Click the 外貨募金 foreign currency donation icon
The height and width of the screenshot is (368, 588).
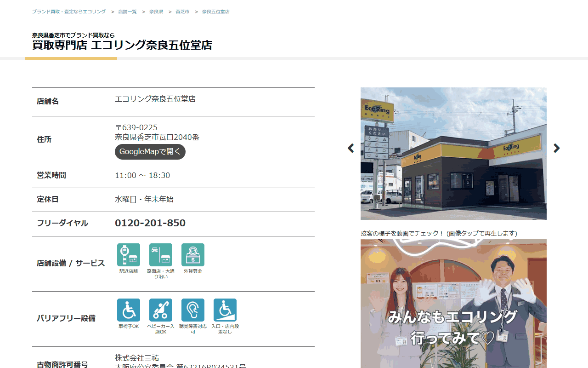[193, 255]
